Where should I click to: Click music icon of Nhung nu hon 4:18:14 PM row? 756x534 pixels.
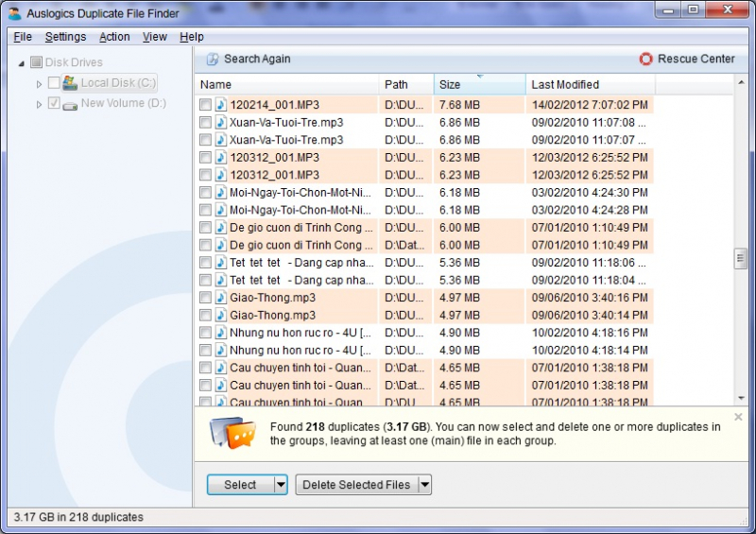[x=221, y=351]
